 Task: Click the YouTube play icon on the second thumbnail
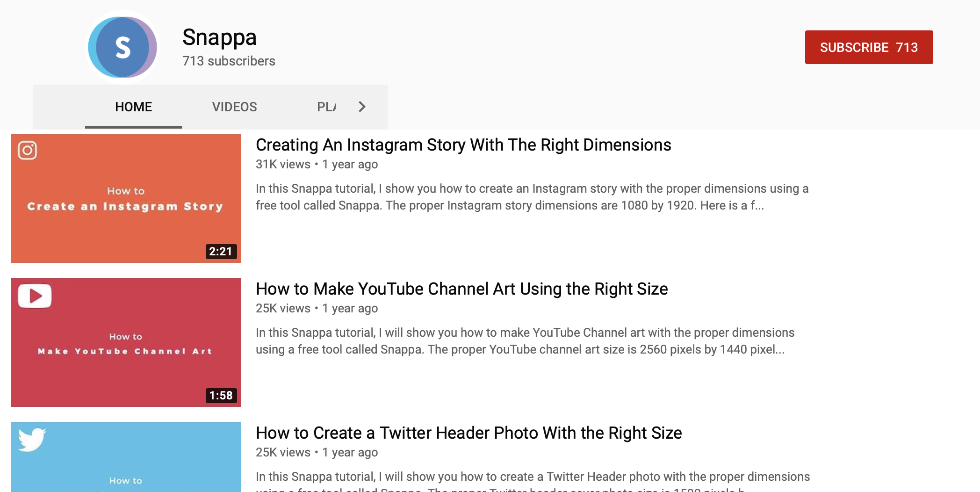tap(35, 296)
